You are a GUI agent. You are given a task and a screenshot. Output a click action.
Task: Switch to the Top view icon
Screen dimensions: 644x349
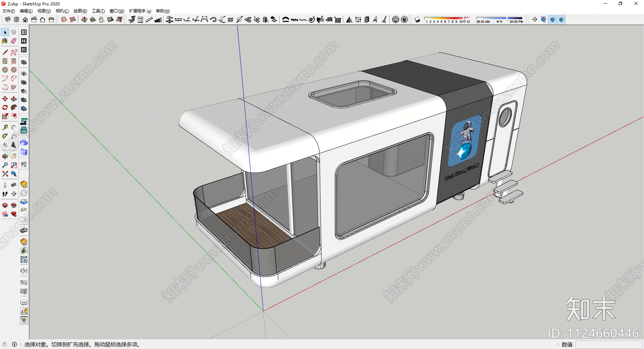coord(17,19)
